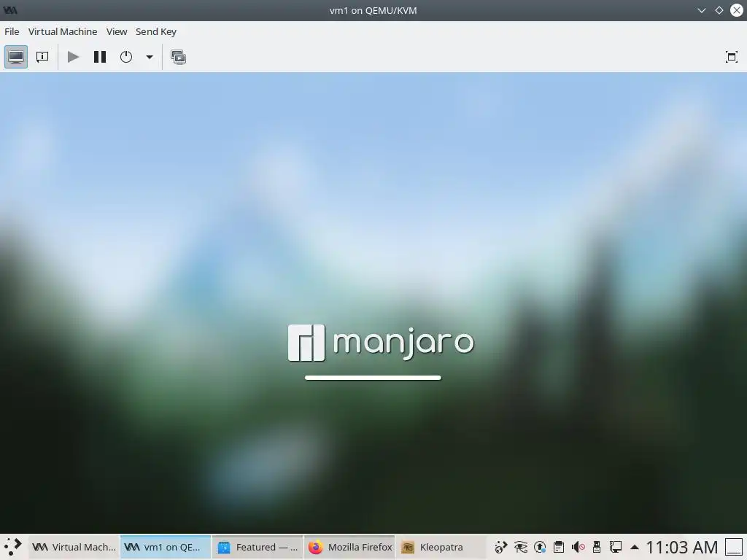This screenshot has width=747, height=560.
Task: Show virtual hardware details
Action: coord(42,57)
